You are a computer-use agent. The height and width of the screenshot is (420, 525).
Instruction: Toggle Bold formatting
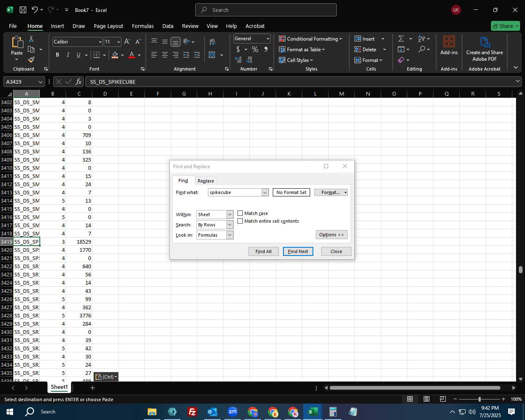click(x=57, y=55)
